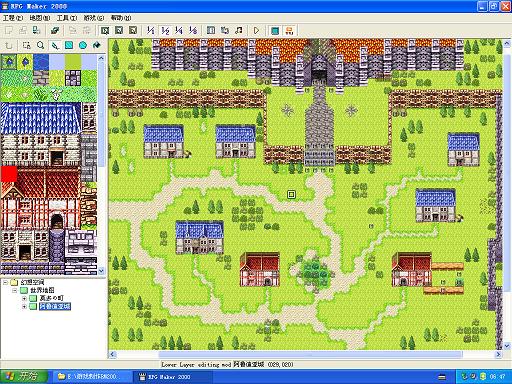
Task: Click the taskbar clock showing 06:47
Action: [498, 377]
